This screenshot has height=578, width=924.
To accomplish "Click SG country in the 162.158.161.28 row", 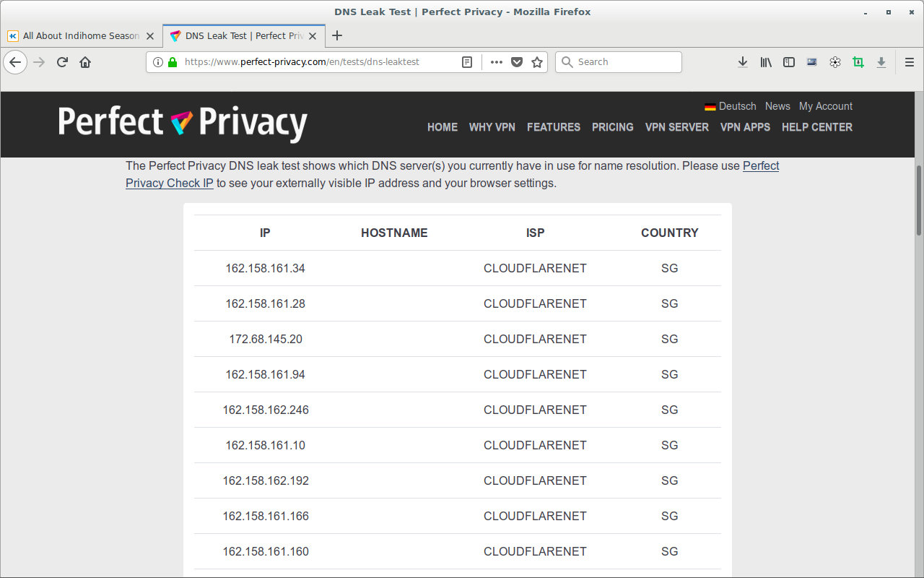I will coord(670,303).
